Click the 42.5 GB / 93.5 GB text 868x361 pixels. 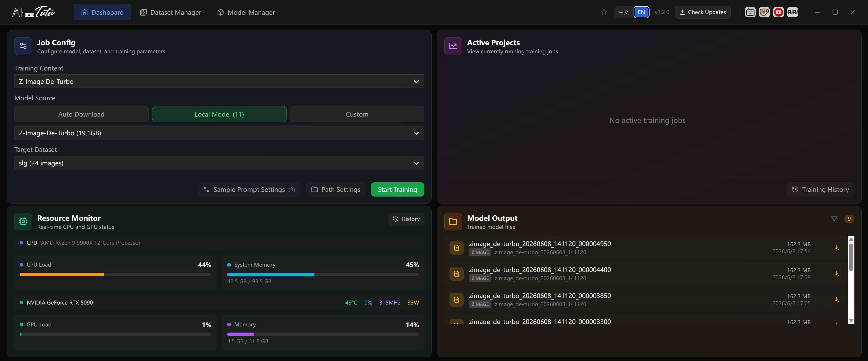[249, 281]
